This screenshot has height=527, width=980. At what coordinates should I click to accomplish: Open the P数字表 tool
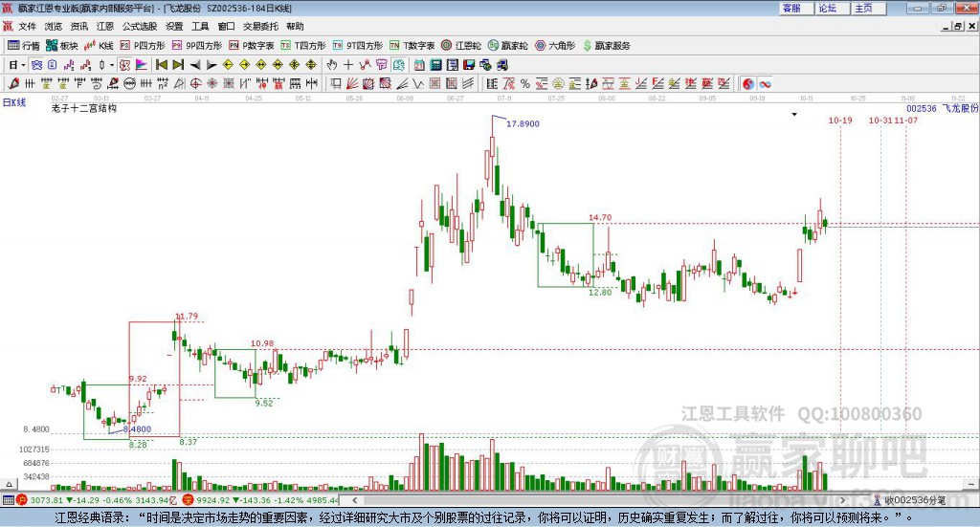click(x=252, y=46)
